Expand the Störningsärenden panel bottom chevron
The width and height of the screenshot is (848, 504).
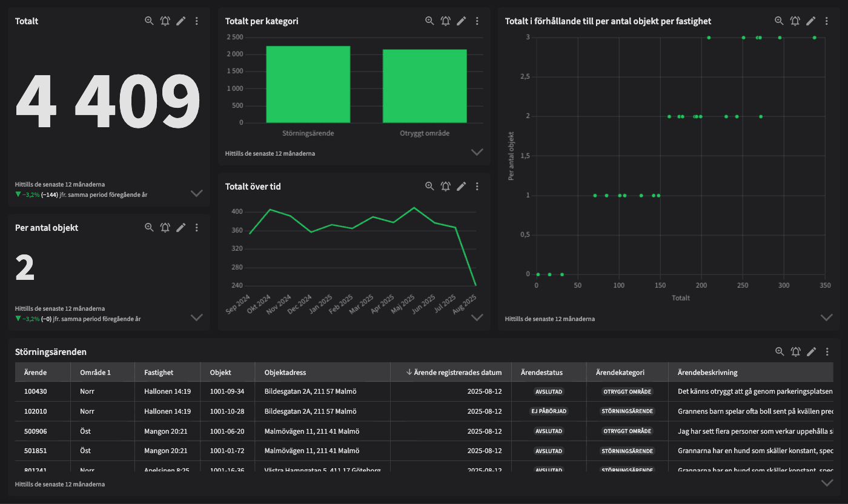pos(827,483)
